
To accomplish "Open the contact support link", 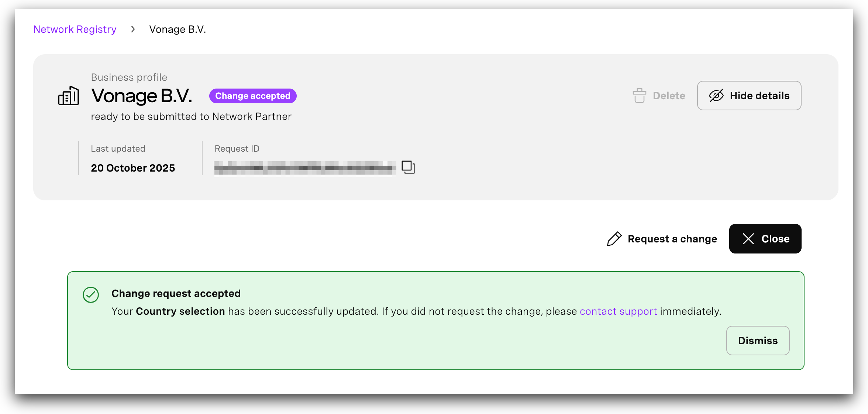I will [618, 311].
